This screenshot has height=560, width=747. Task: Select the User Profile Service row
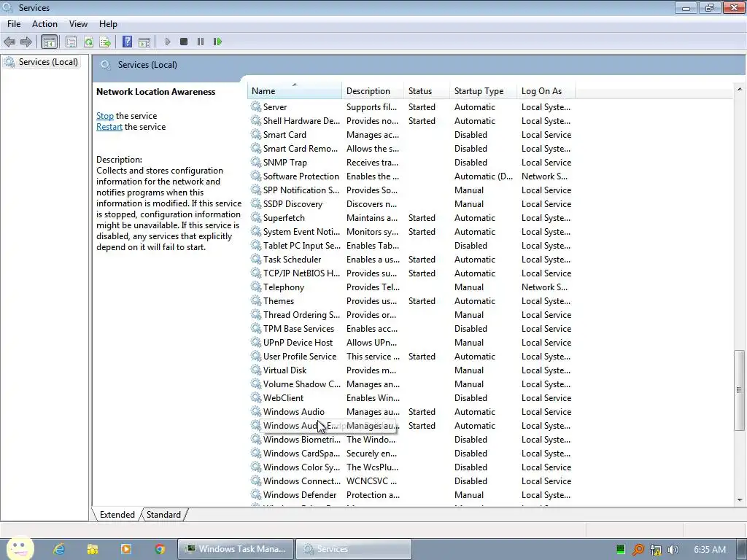(x=411, y=356)
